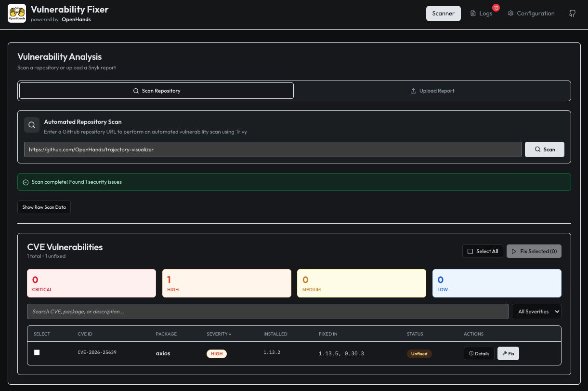Open Details for the axios vulnerability
Image resolution: width=588 pixels, height=391 pixels.
click(x=479, y=353)
